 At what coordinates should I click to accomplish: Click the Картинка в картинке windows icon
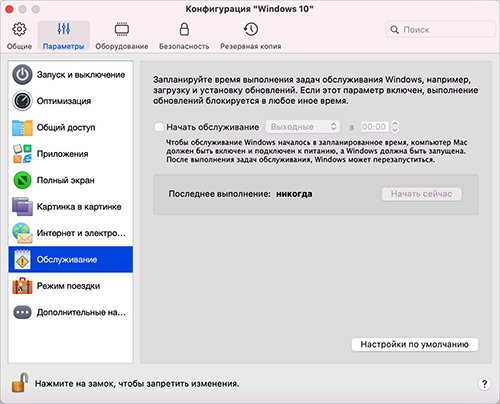[22, 206]
